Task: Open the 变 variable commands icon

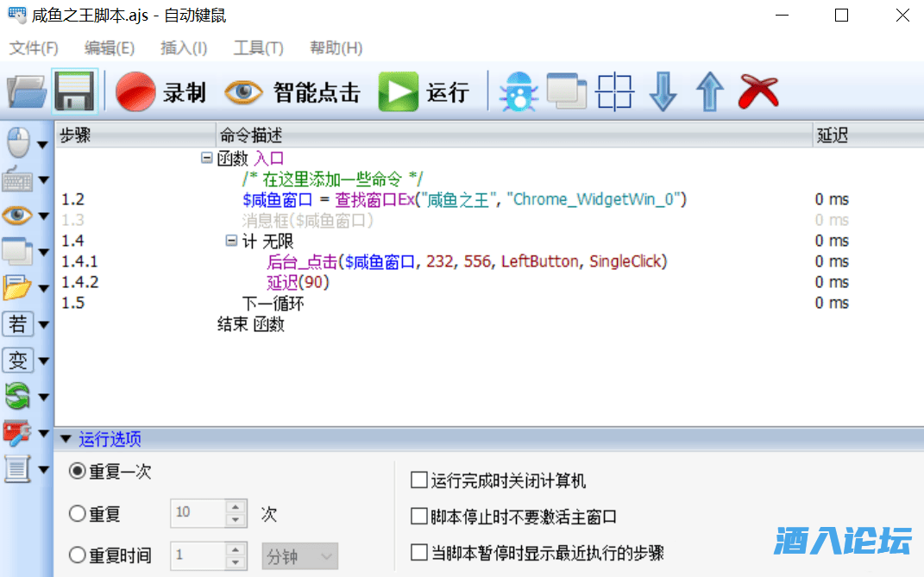Action: [x=17, y=361]
